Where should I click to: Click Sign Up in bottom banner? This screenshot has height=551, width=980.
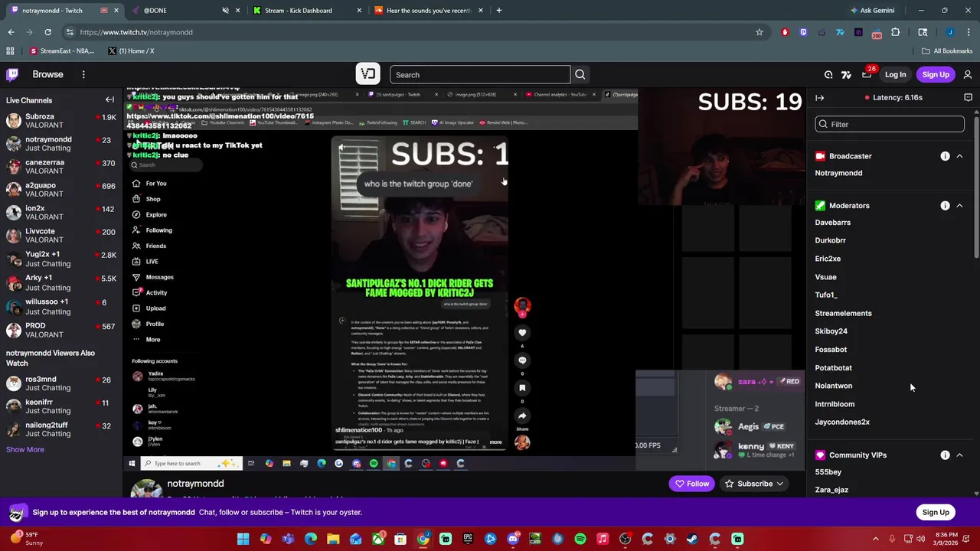[x=936, y=513]
